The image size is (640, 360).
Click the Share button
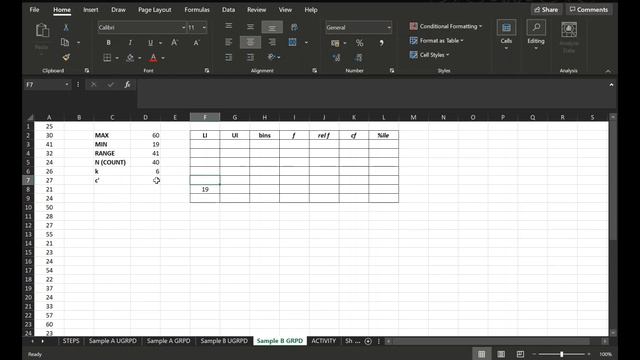[x=546, y=9]
